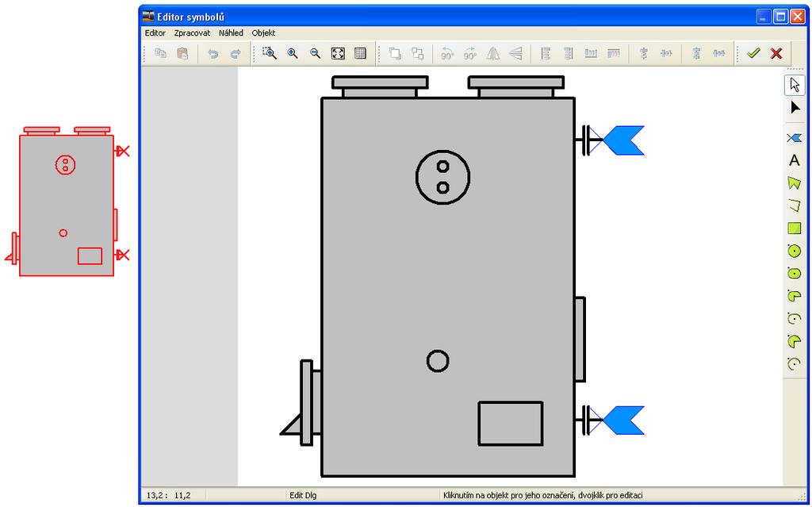Viewport: 812px width, 507px height.
Task: Select the blue connection point tool
Action: (x=795, y=138)
